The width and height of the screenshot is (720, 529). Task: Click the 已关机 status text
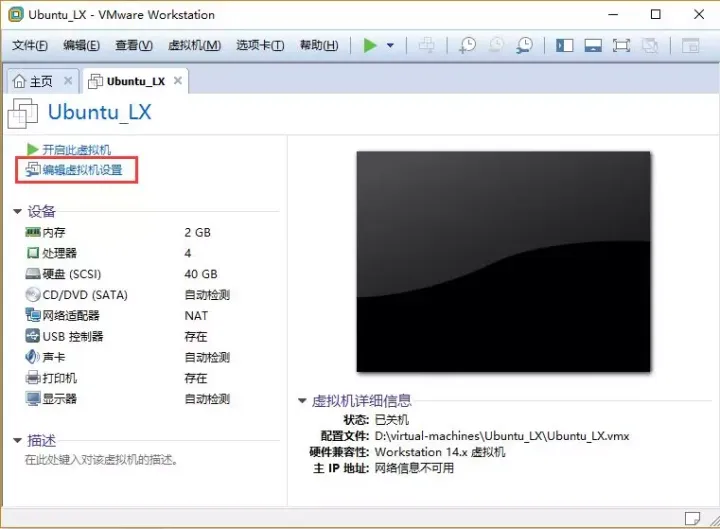pos(392,420)
